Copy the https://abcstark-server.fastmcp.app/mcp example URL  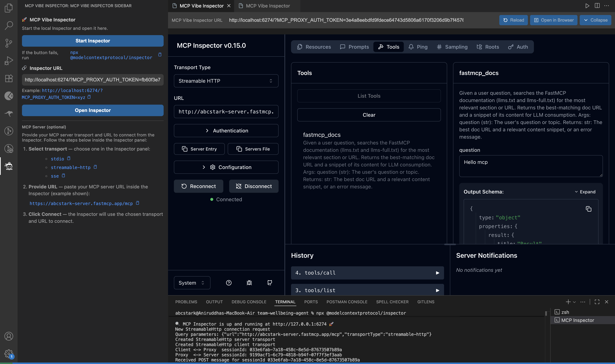[x=138, y=203]
